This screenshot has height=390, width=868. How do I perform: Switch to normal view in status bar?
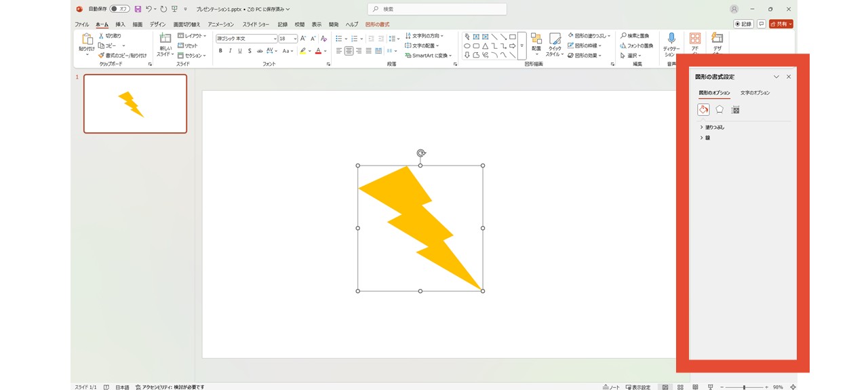point(665,387)
